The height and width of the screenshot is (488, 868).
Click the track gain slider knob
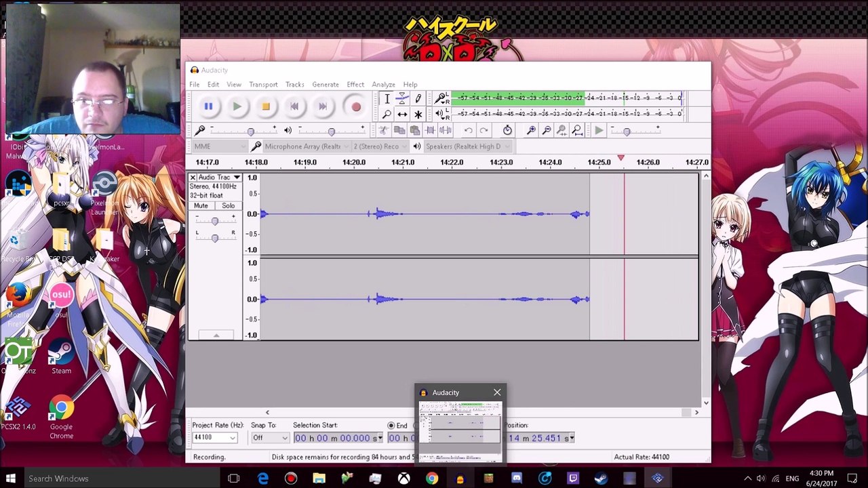tap(215, 221)
